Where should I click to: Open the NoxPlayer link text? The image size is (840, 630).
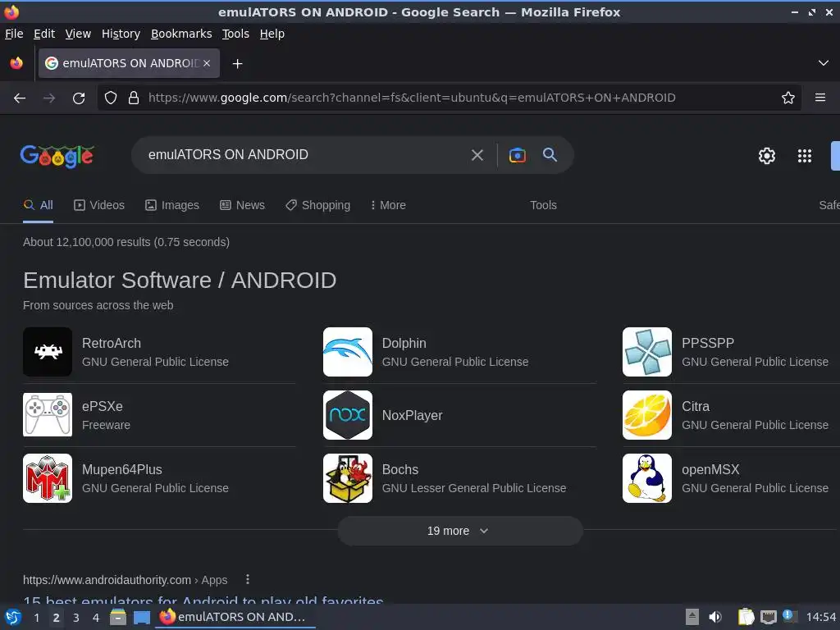[412, 416]
